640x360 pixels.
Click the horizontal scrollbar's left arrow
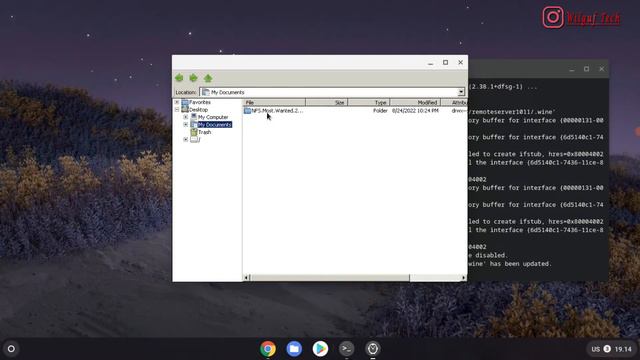coord(246,278)
